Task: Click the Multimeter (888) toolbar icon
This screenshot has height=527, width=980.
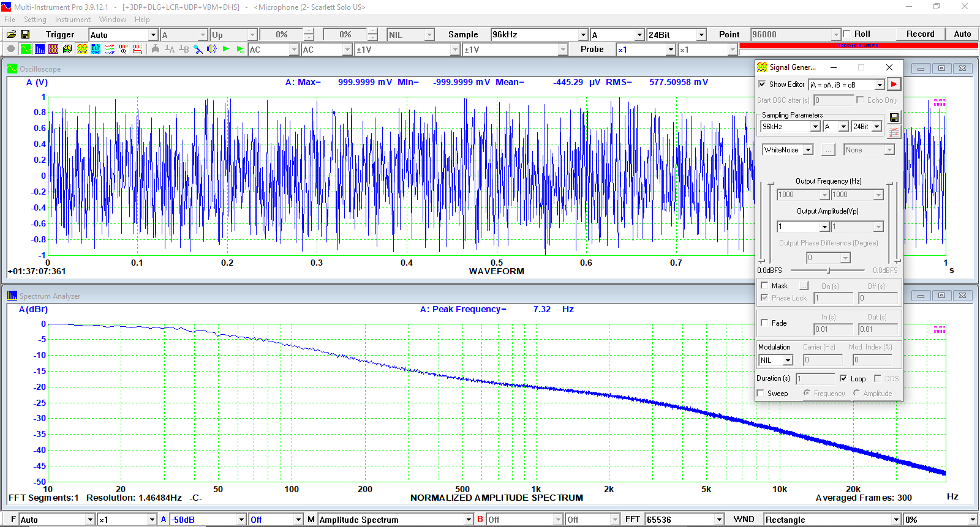Action: click(53, 50)
